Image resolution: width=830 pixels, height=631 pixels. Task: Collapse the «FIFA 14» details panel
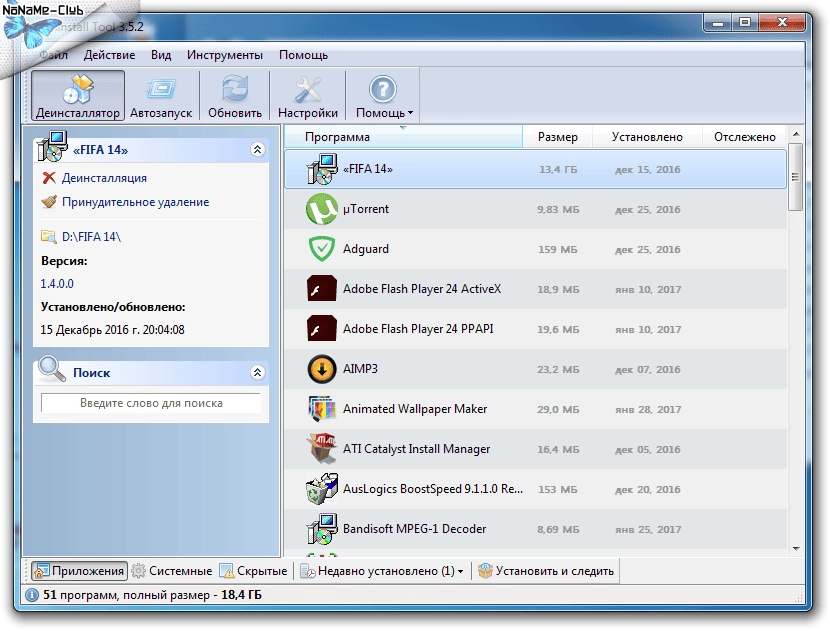[x=257, y=150]
